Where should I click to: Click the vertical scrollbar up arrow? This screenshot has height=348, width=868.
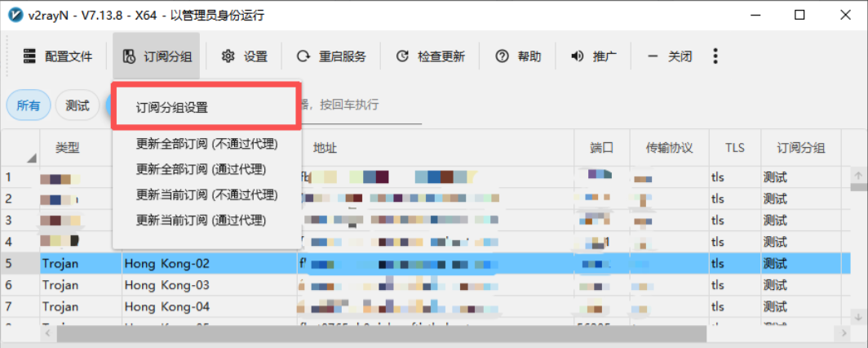coord(858,176)
